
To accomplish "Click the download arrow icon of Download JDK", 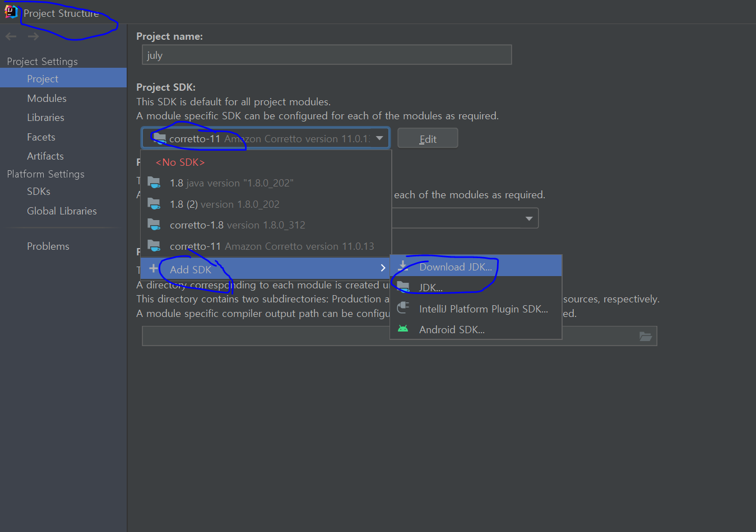I will point(403,267).
